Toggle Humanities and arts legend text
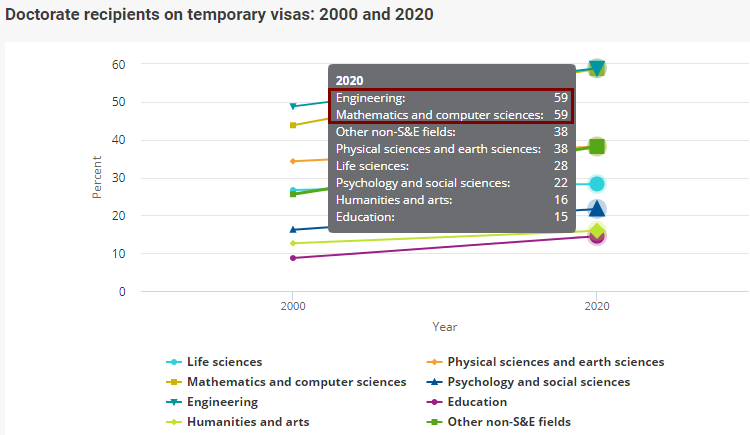Screen dimensions: 750x435 [248, 422]
